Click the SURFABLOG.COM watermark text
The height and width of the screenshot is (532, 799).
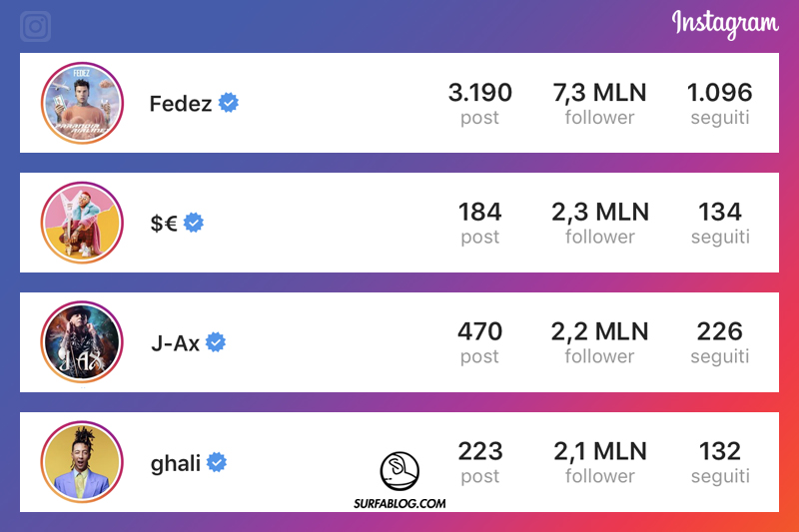point(399,503)
